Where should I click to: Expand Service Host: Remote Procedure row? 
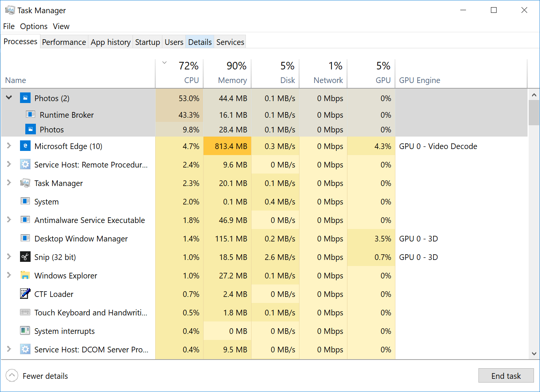(9, 164)
